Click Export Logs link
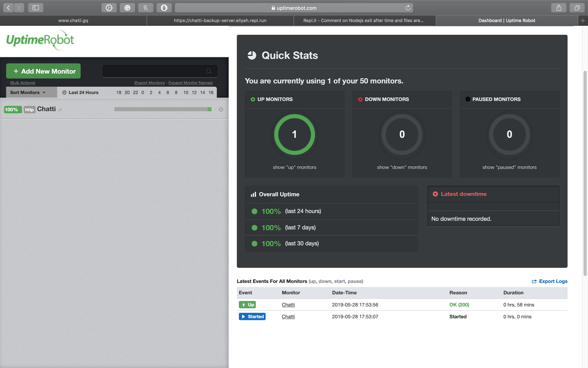Screen dimensions: 588x368 pyautogui.click(x=550, y=281)
